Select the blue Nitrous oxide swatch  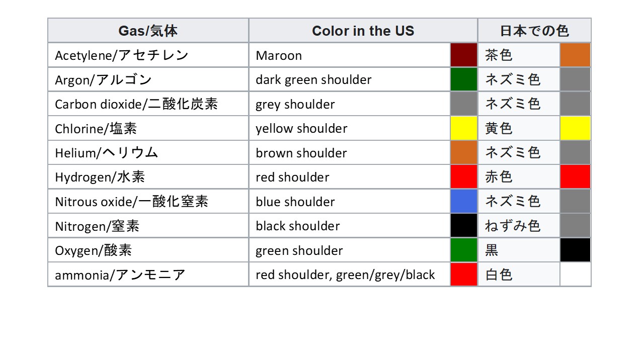point(464,201)
